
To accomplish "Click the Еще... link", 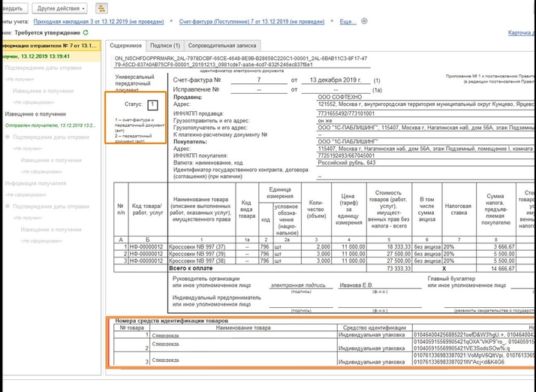I will [348, 22].
